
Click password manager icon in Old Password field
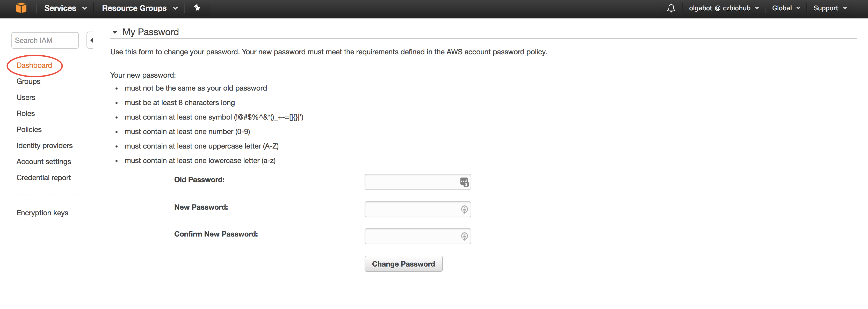click(x=464, y=182)
